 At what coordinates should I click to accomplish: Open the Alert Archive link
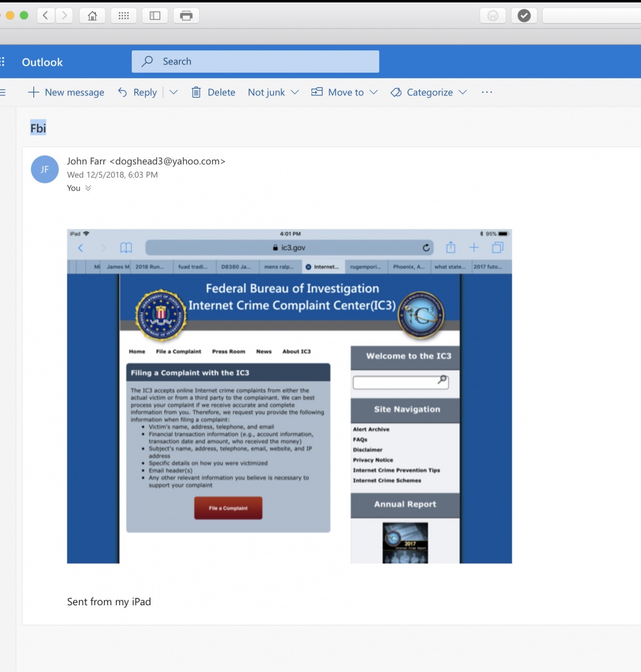click(371, 429)
